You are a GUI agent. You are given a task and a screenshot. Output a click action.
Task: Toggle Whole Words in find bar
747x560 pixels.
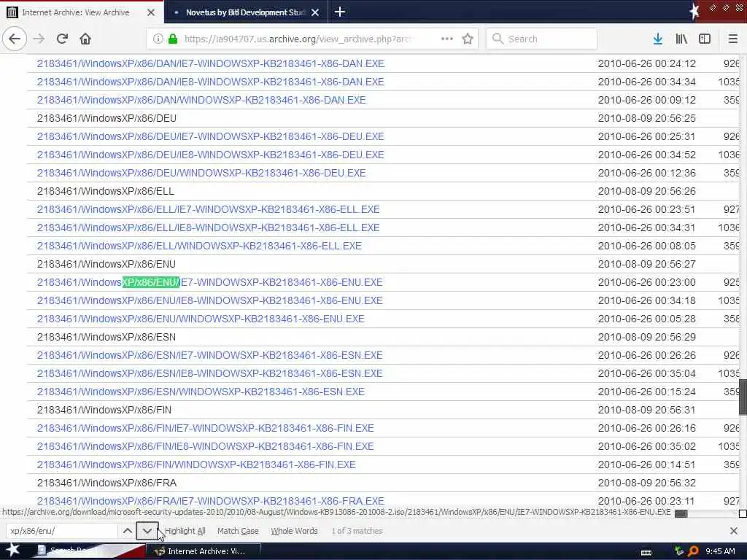click(294, 531)
